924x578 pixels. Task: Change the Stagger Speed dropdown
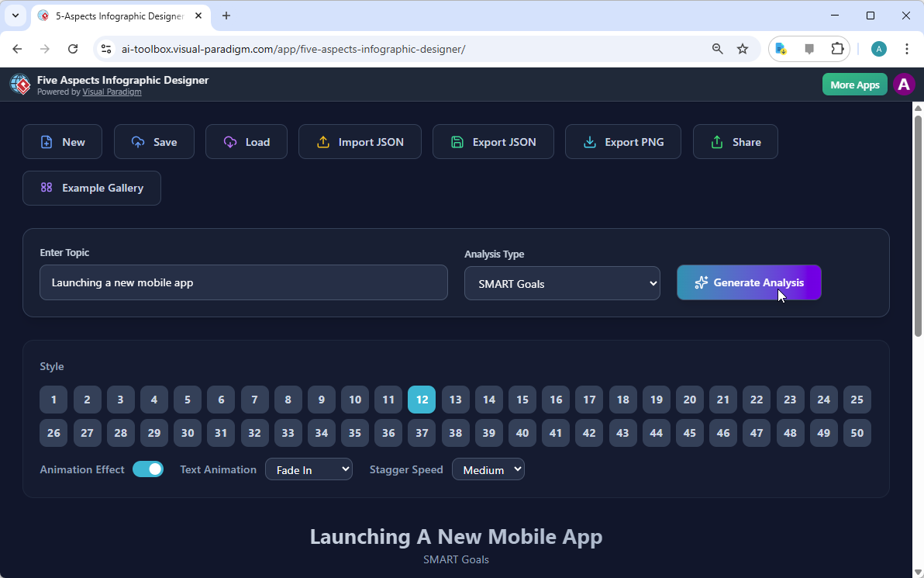click(488, 469)
